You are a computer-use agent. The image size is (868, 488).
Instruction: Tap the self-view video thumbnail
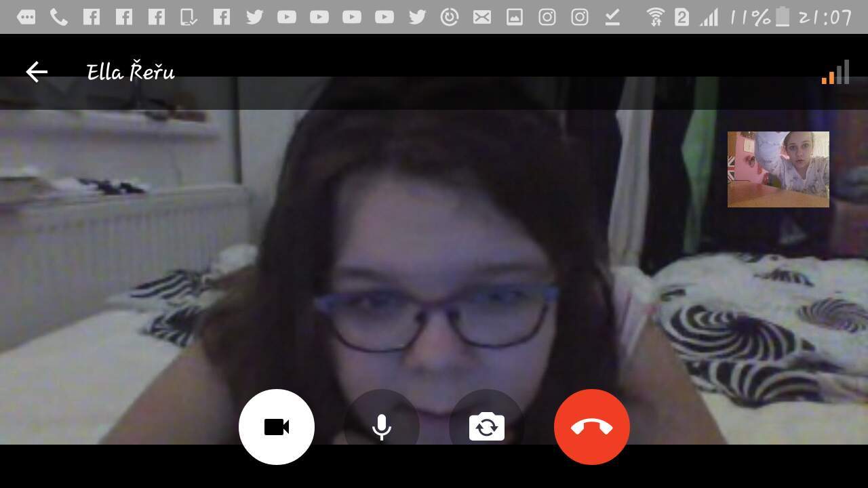(x=778, y=169)
